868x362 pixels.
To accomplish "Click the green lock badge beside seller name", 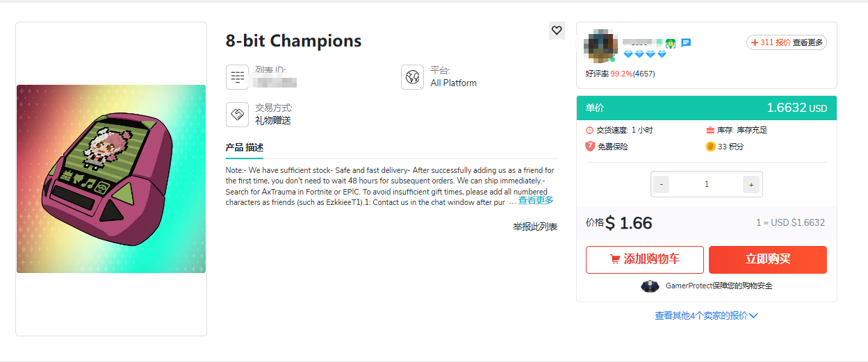I will pos(671,43).
